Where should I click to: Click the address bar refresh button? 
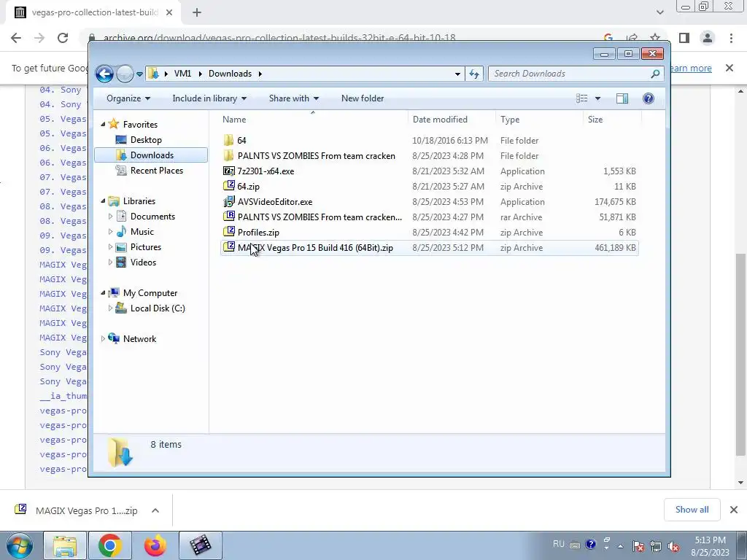click(x=474, y=74)
